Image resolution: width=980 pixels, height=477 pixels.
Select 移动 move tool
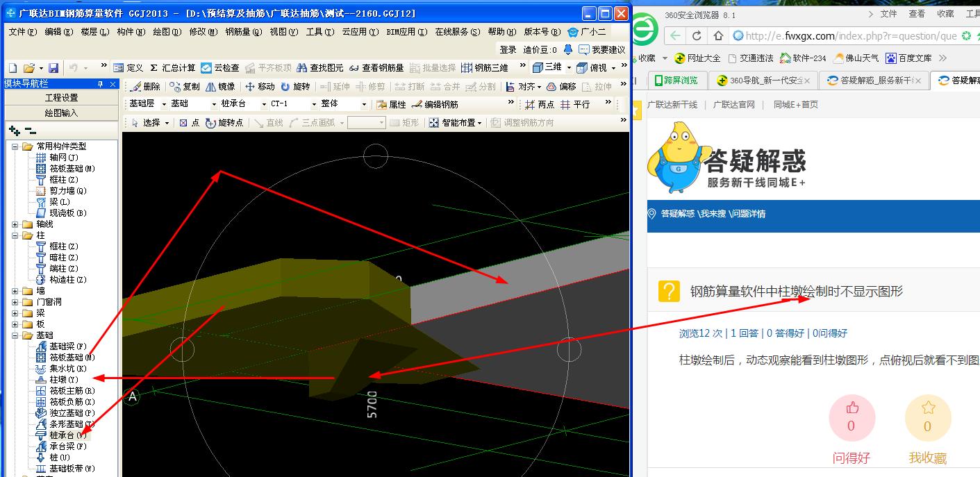tap(259, 87)
